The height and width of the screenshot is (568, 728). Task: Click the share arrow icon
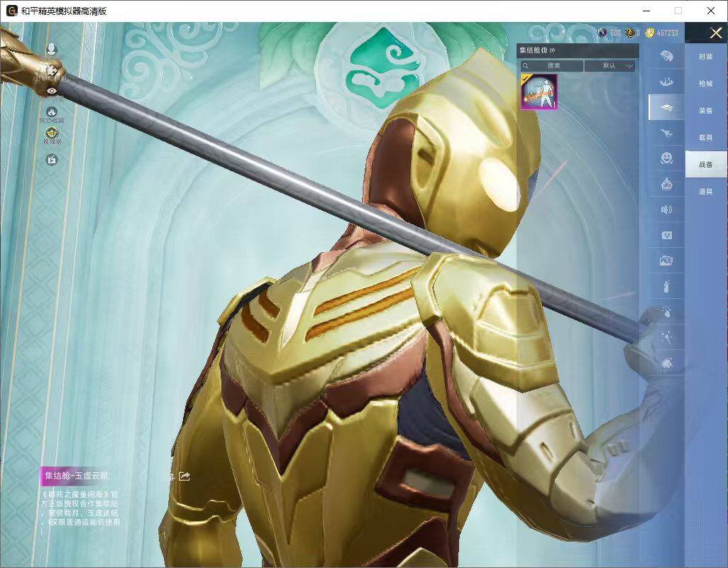click(x=184, y=476)
